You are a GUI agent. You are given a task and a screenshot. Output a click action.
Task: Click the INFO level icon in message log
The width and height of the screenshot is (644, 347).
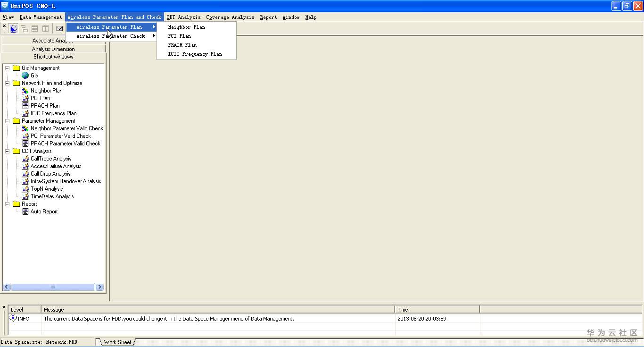point(13,318)
